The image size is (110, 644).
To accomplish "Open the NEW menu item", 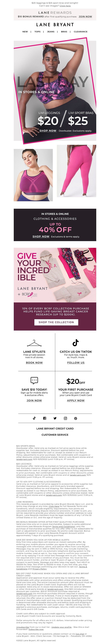I will 25,32.
